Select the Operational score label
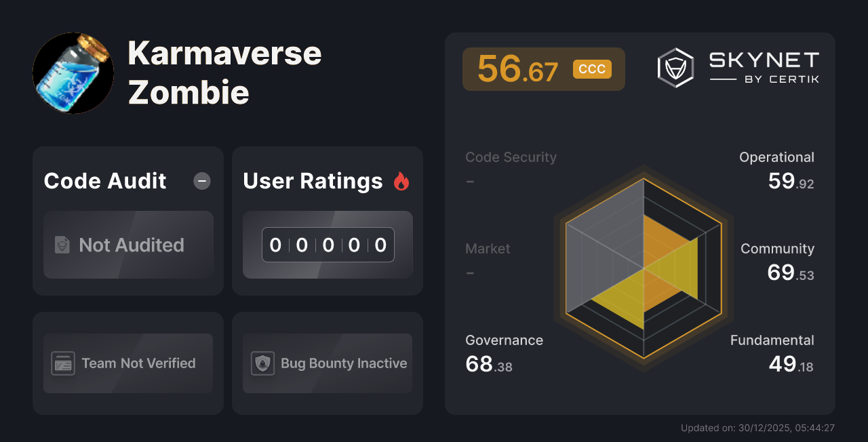The image size is (868, 442). point(776,157)
